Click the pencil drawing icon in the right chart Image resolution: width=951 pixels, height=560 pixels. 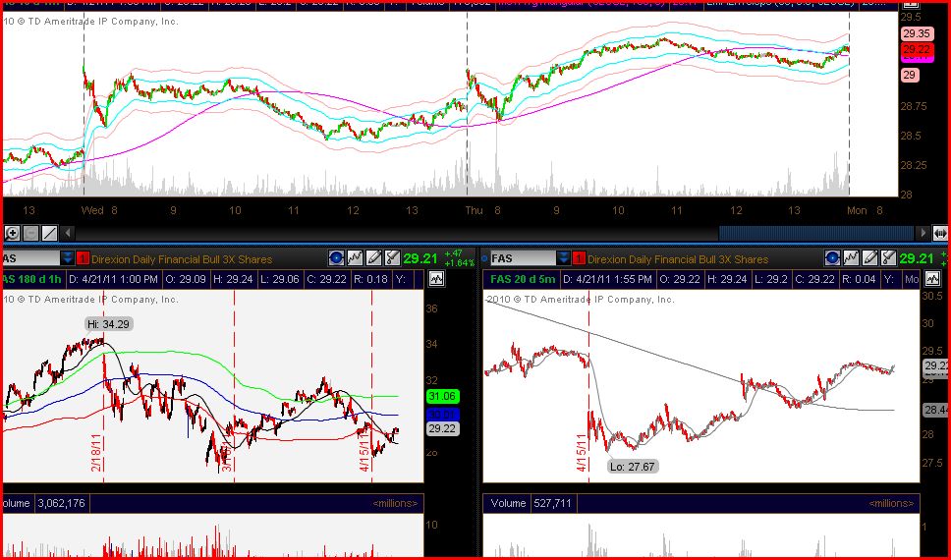click(869, 258)
